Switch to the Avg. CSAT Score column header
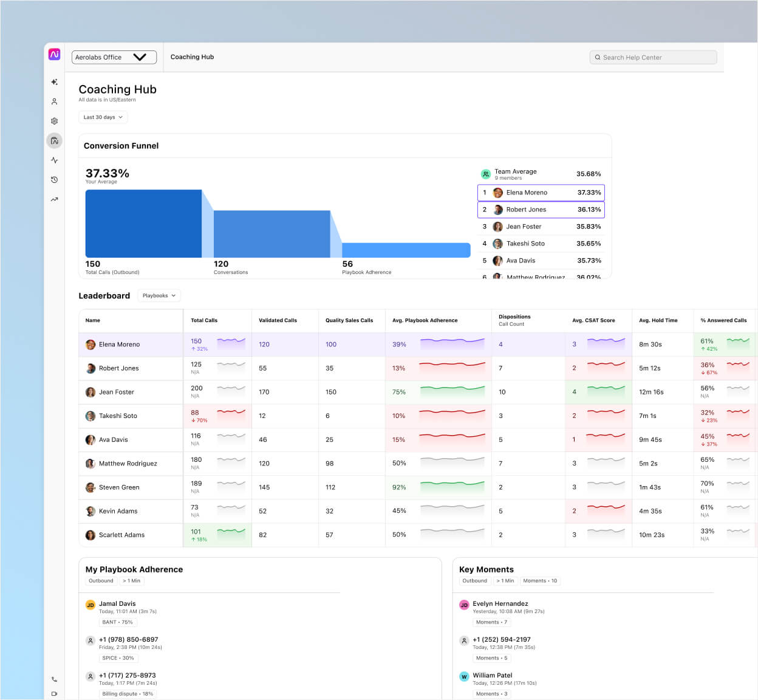758x700 pixels. [593, 320]
